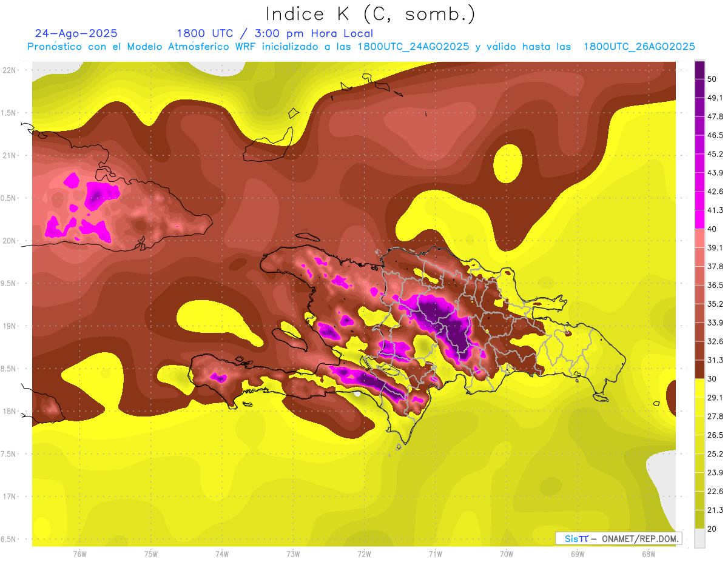728x562 pixels.
Task: Click the "1.5N" latitude tick label
Action: point(9,113)
